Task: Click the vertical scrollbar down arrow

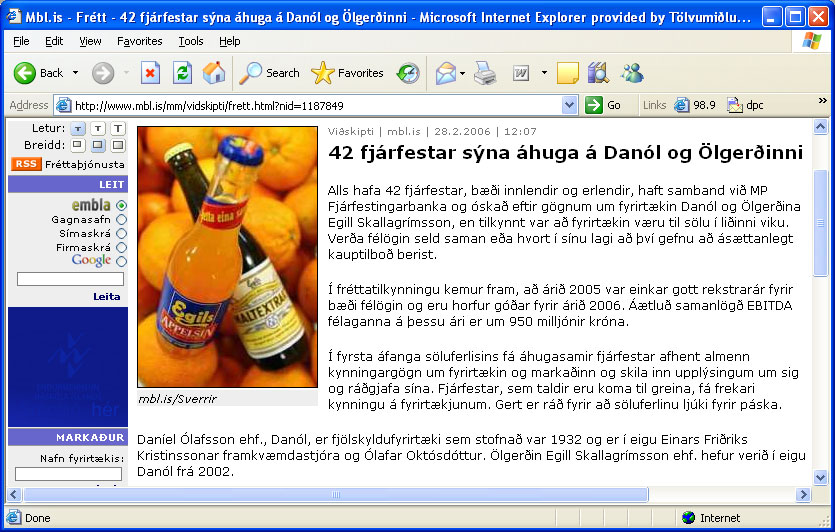Action: 820,477
